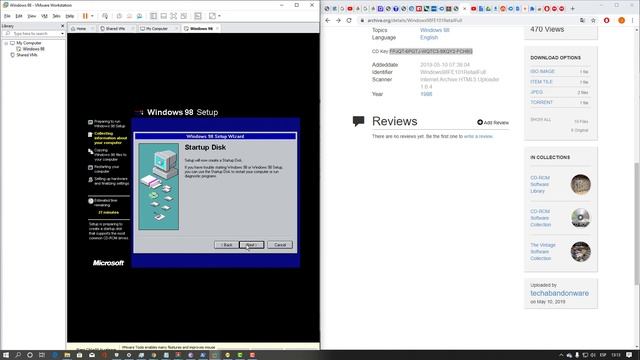This screenshot has width=640, height=360.
Task: Collapse the My Computer tree node
Action: [x=6, y=43]
